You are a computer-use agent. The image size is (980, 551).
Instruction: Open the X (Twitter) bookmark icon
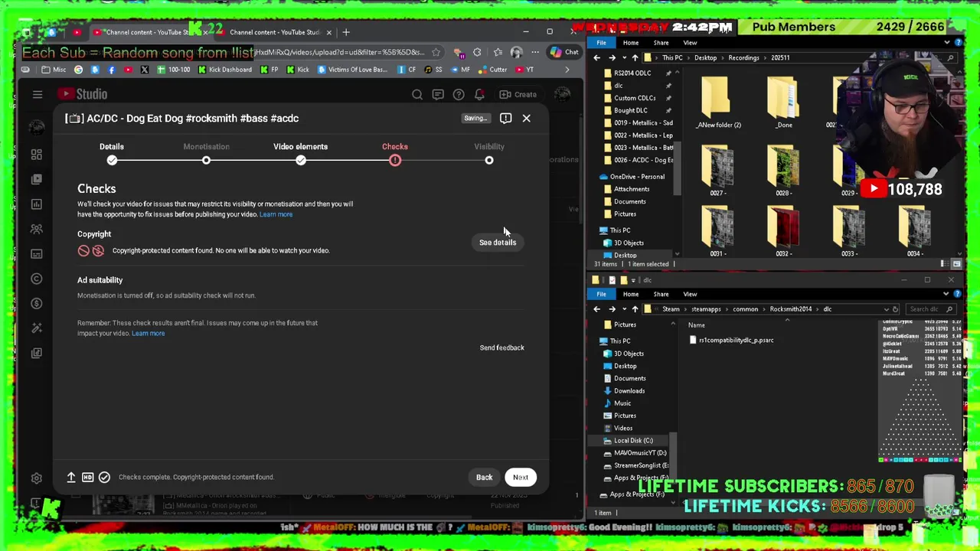[145, 70]
